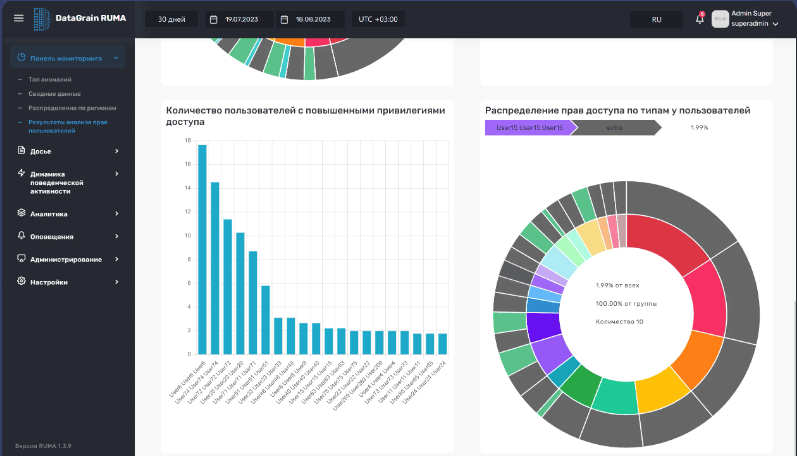Open the notifications bell in the header
The image size is (797, 456).
[x=700, y=19]
